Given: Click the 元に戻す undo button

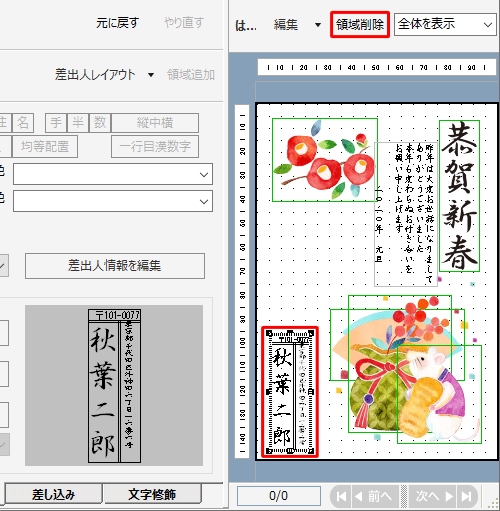Looking at the screenshot, I should (x=117, y=23).
